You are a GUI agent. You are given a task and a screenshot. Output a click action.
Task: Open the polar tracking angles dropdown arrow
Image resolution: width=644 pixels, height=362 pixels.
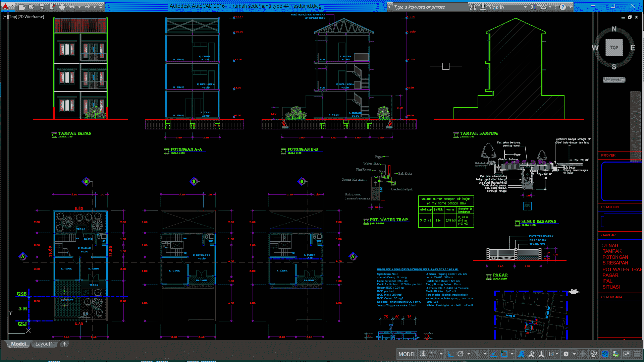click(469, 354)
